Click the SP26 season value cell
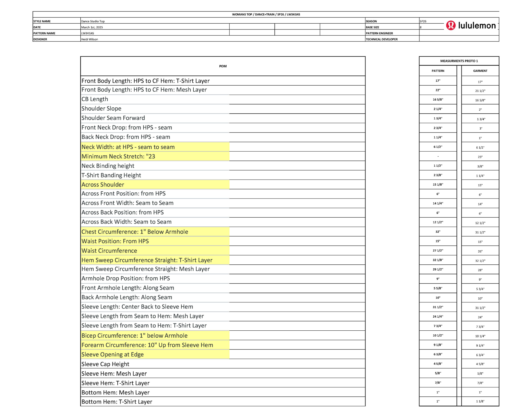Viewport: 532px width, 411px height. tap(423, 21)
